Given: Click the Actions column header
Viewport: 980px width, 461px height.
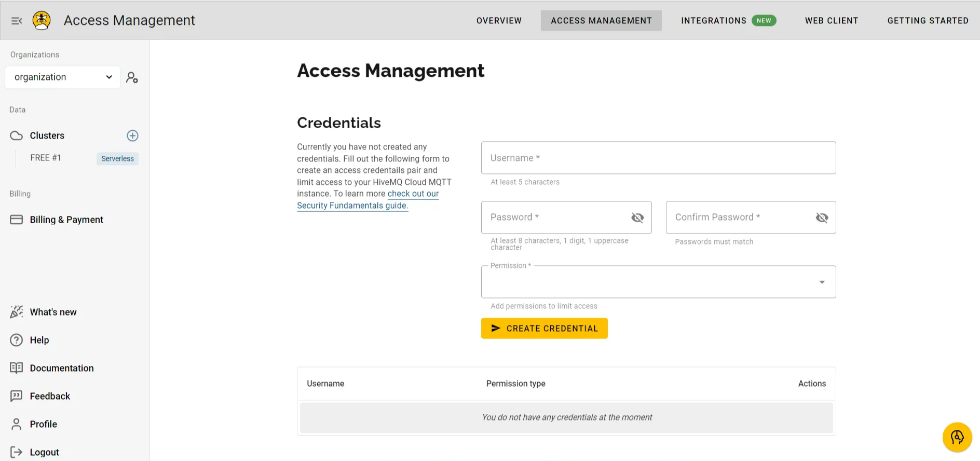Looking at the screenshot, I should click(812, 384).
